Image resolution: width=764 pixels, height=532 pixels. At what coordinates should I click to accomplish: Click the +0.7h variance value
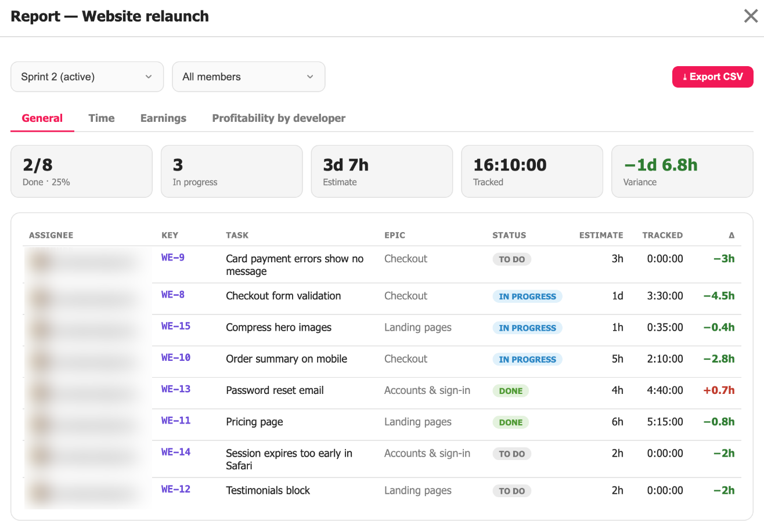tap(719, 390)
